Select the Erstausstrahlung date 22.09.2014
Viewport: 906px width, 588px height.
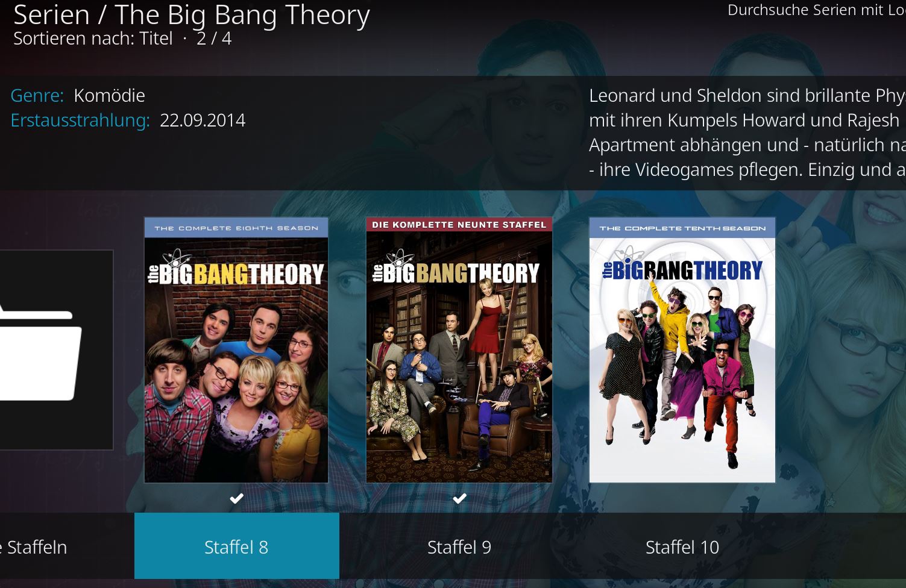(x=203, y=120)
